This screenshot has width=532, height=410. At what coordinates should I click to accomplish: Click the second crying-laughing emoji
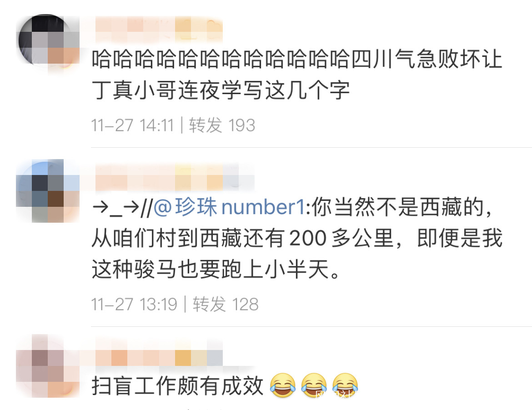tap(314, 385)
